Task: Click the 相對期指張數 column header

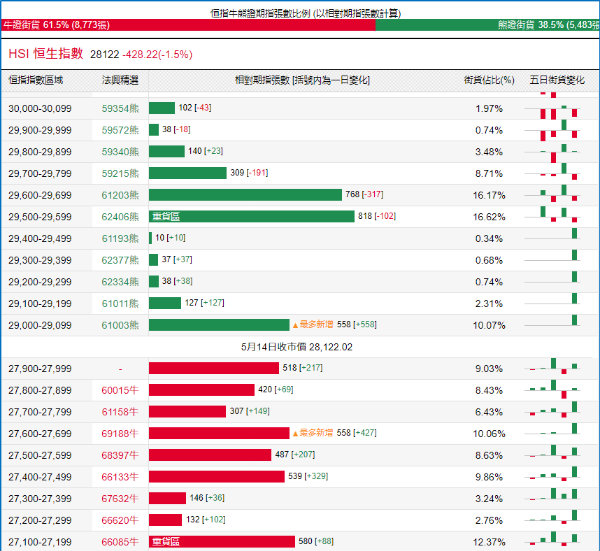Action: [x=302, y=80]
